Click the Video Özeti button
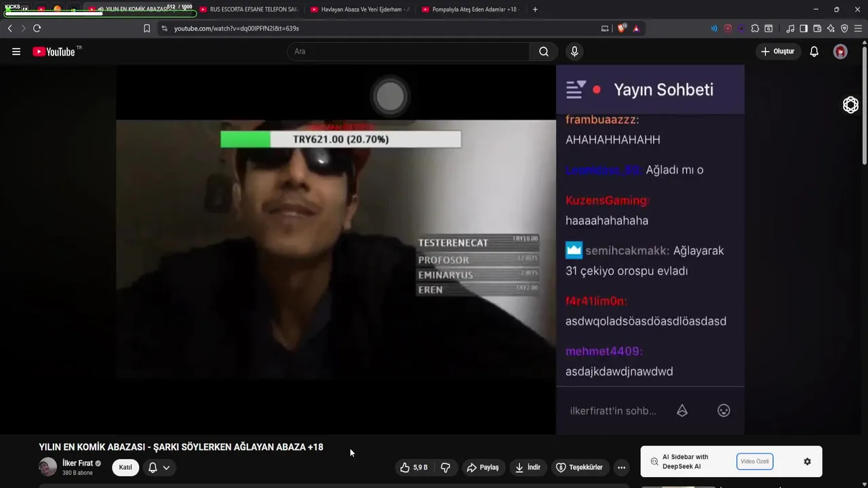Screen dimensions: 868x488 click(x=755, y=462)
